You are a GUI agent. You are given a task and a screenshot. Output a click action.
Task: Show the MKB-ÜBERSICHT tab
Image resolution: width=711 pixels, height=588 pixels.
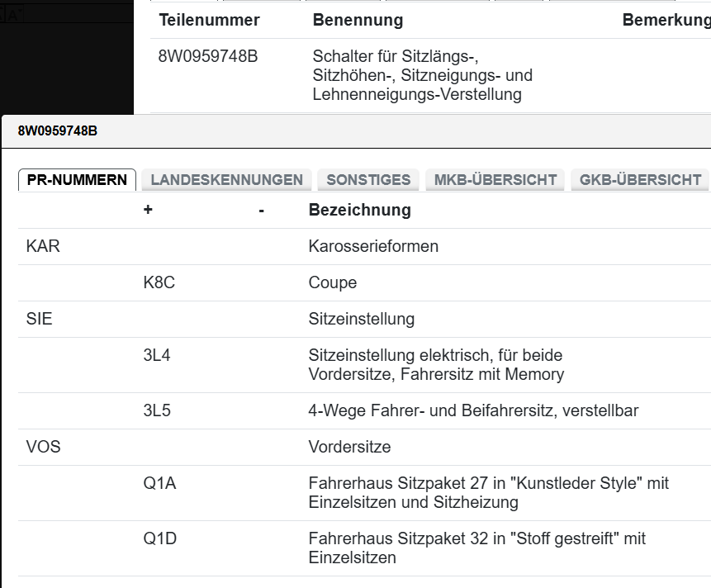pos(495,180)
